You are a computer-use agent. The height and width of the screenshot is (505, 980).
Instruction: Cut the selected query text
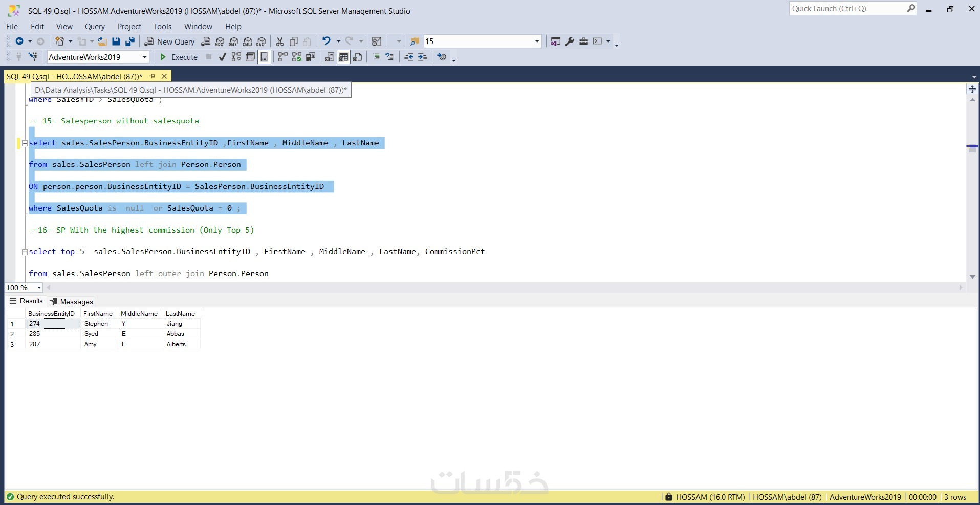click(280, 41)
